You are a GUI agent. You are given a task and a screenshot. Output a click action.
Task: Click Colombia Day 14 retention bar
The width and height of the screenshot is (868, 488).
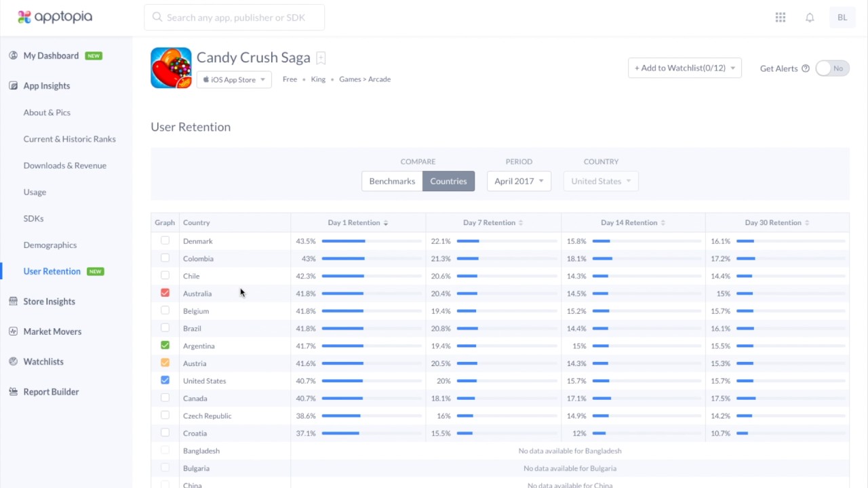[646, 259]
